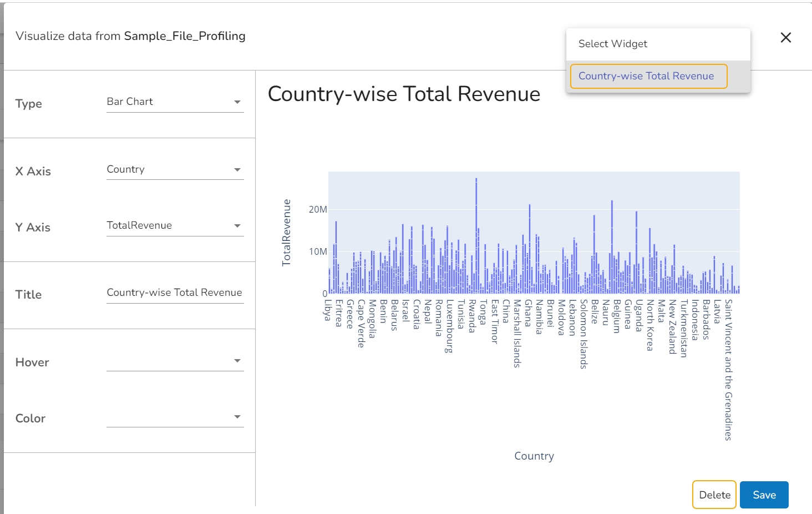812x514 pixels.
Task: Click the vertical TotalRevenue y-axis title
Action: coord(286,233)
